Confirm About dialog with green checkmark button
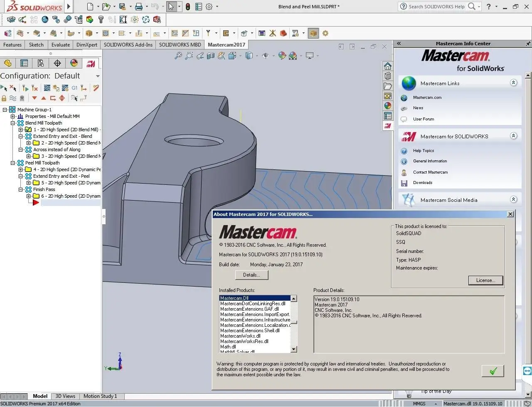 pyautogui.click(x=493, y=371)
